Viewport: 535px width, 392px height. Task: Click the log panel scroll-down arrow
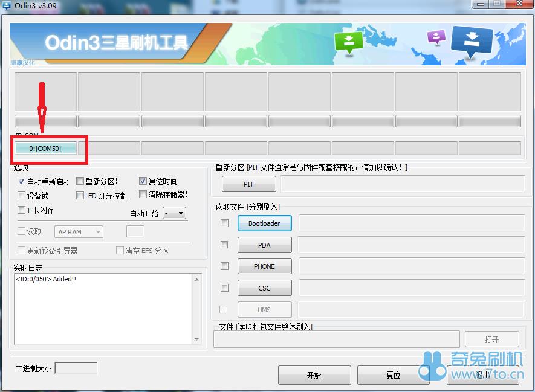click(x=196, y=339)
